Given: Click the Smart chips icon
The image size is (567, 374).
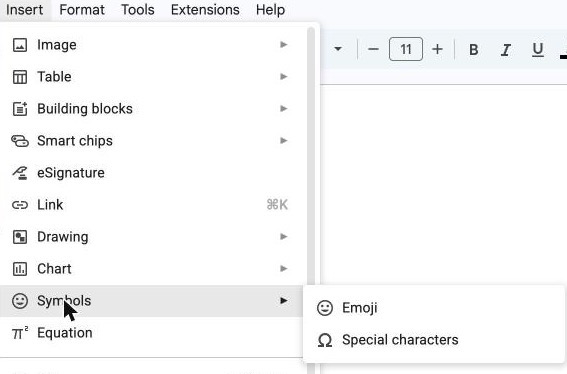Looking at the screenshot, I should 20,141.
